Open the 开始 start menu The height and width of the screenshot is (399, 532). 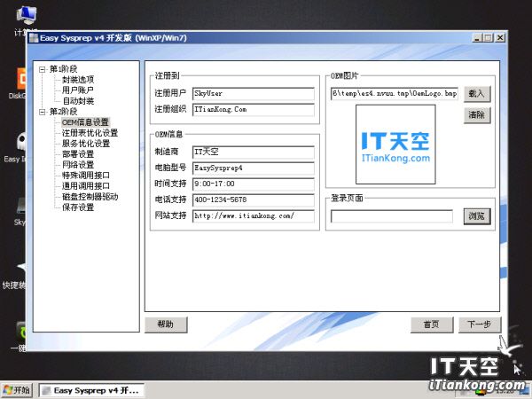(x=17, y=390)
